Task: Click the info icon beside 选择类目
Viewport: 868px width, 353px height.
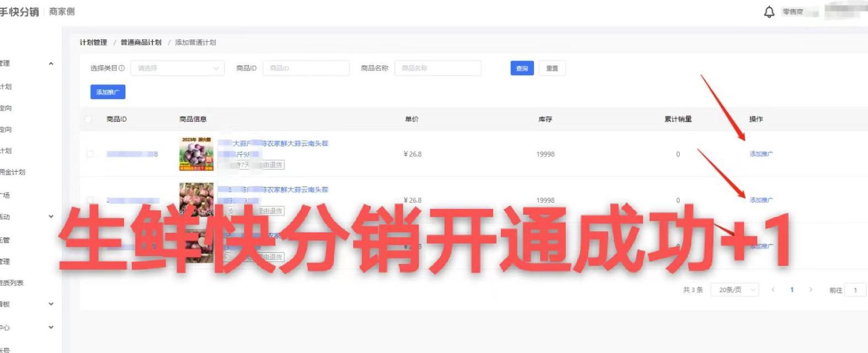Action: coord(121,68)
